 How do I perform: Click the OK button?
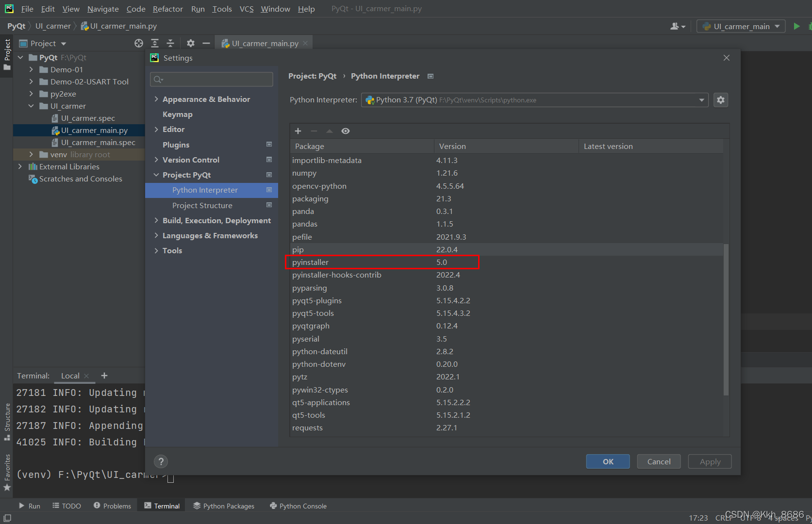click(608, 461)
